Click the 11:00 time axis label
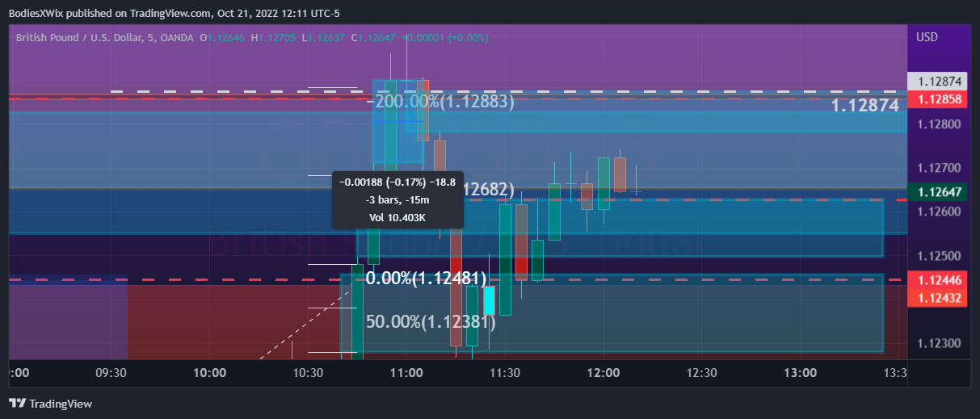 tap(406, 373)
